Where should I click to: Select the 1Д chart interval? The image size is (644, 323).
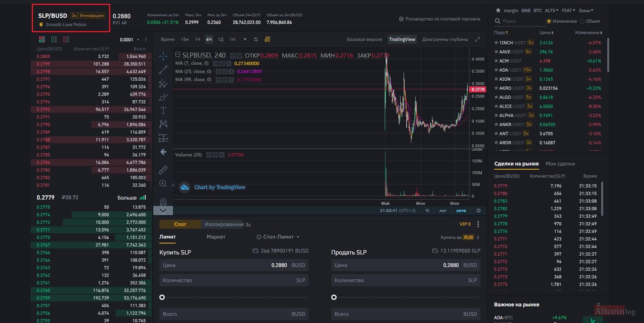[x=221, y=39]
